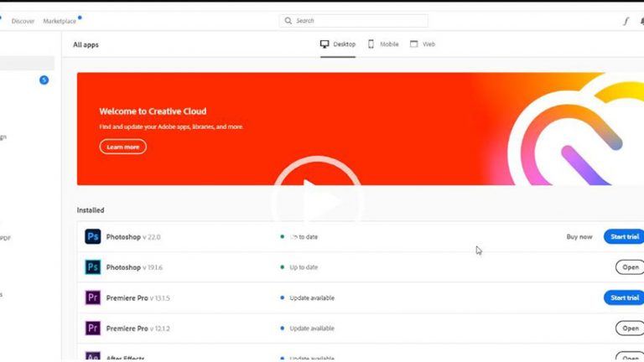Select the highlighted sidebar item
644x362 pixels.
pyautogui.click(x=27, y=63)
